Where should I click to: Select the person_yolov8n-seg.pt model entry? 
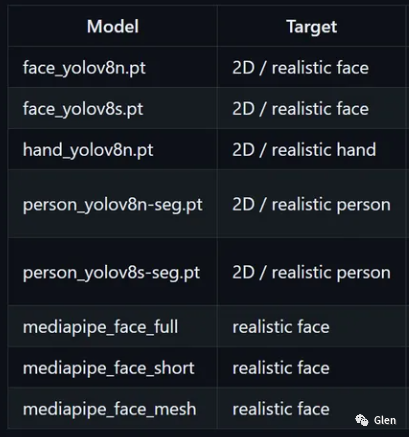pos(113,205)
